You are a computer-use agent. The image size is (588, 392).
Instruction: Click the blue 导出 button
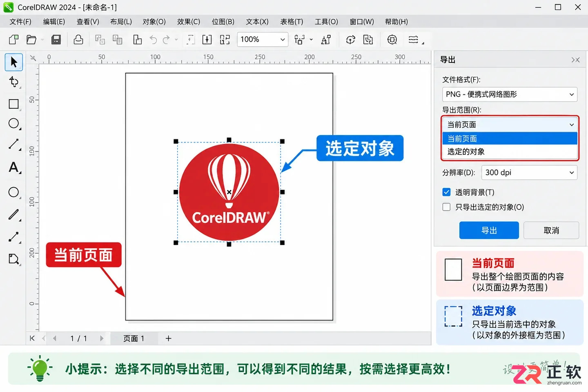click(489, 230)
